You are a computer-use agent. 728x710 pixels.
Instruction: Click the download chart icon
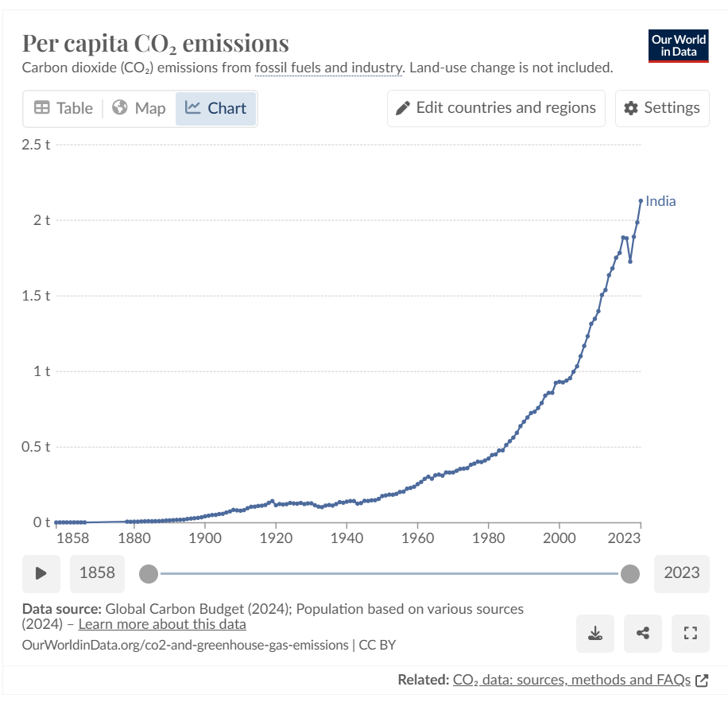pos(594,634)
